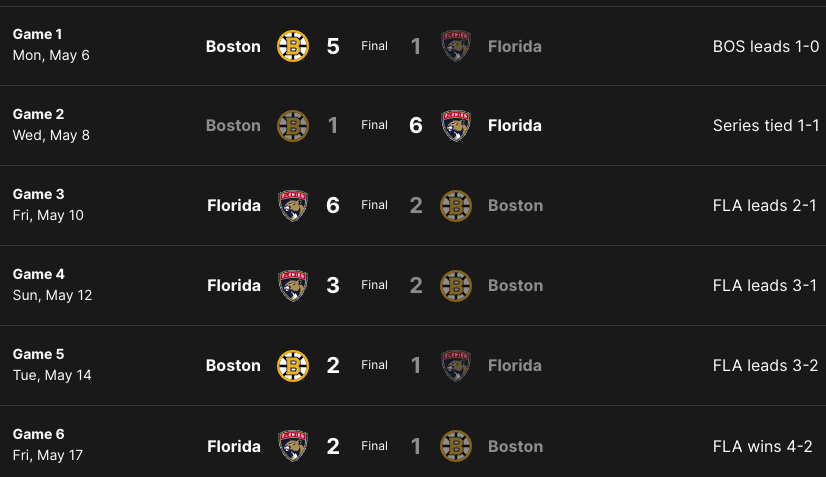Open the Florida team link in Game 2
The height and width of the screenshot is (477, 826).
click(515, 126)
